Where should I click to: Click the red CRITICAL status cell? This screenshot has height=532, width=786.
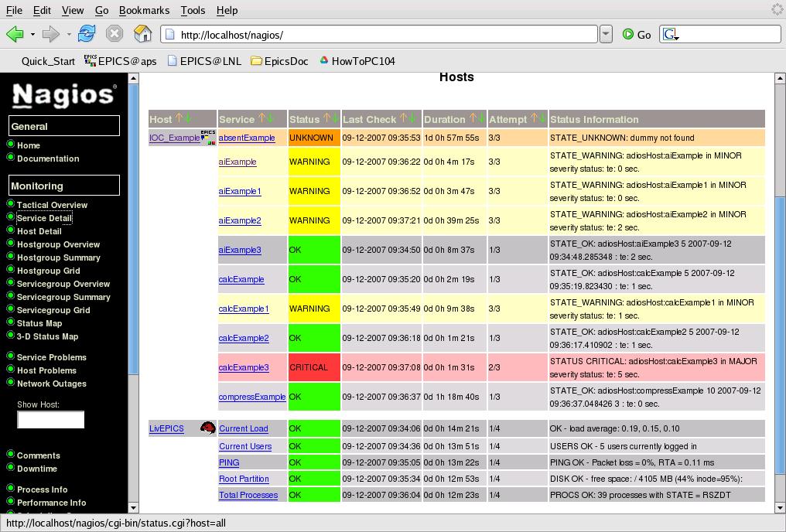(314, 367)
